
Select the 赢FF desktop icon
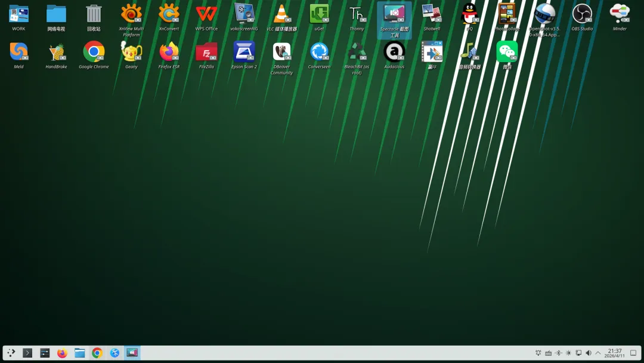pos(432,52)
